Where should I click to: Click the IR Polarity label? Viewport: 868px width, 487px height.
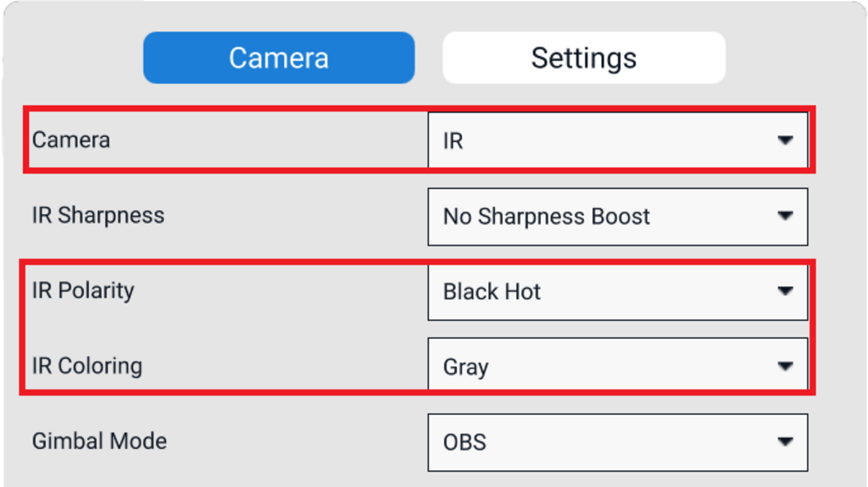(x=83, y=291)
